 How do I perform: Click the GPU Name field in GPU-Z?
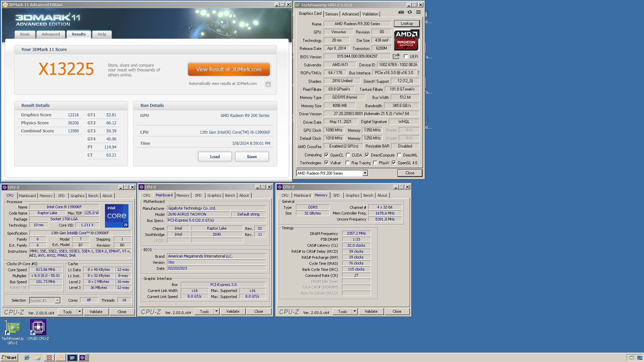point(357,24)
